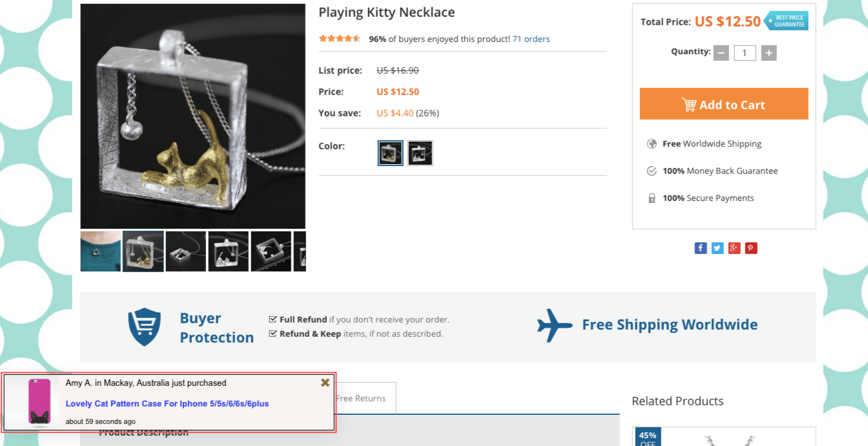Click the Buyer Protection shield icon
The image size is (868, 446).
144,327
